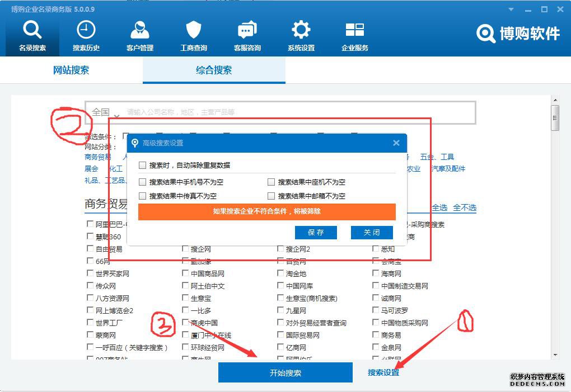571x392 pixels.
Task: Check 搜索结果中座机不为空
Action: [x=271, y=182]
